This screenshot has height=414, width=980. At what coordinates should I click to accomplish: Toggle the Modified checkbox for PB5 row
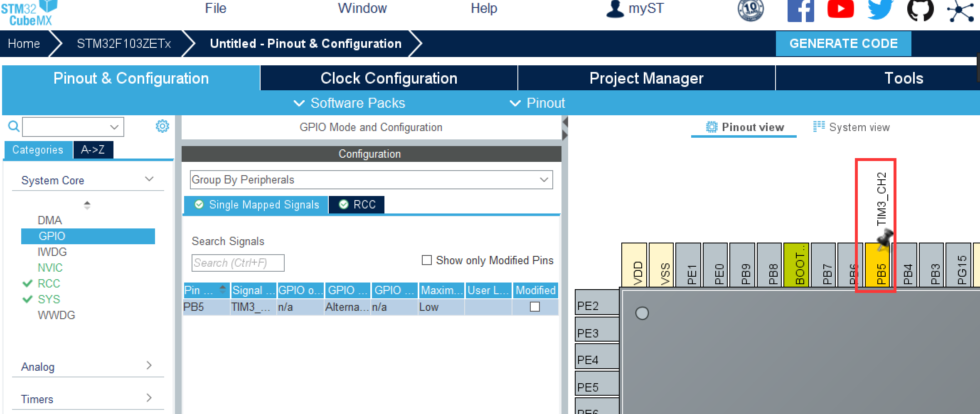click(x=535, y=307)
